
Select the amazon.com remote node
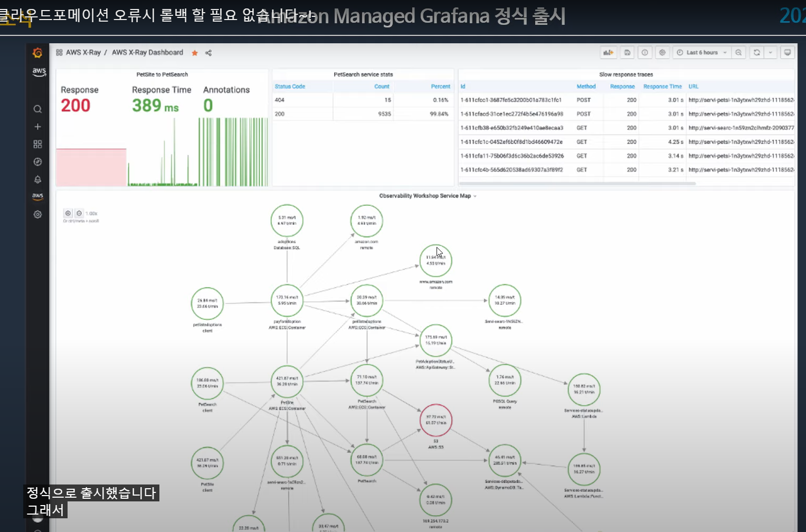367,221
